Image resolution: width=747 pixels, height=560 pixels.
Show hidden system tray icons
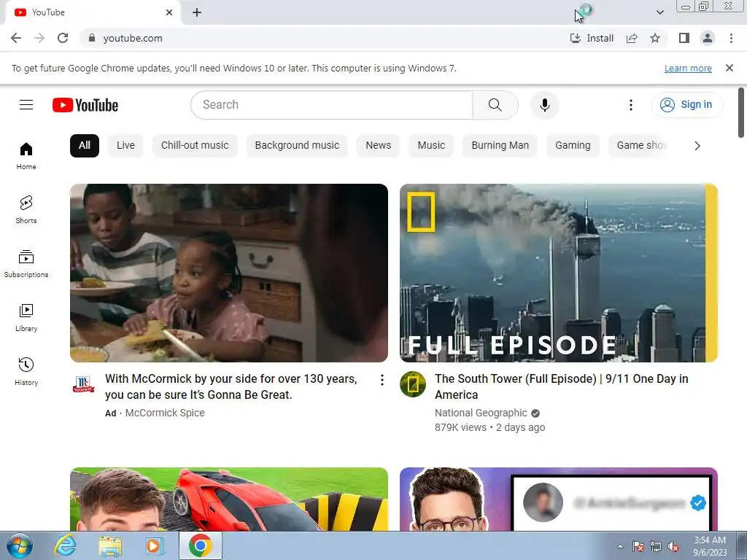(x=620, y=546)
